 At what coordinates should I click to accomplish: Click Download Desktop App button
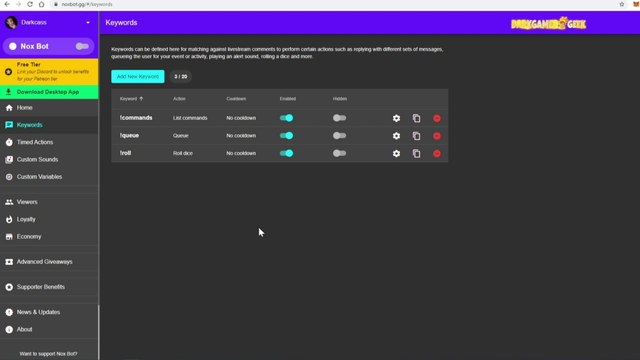coord(49,92)
